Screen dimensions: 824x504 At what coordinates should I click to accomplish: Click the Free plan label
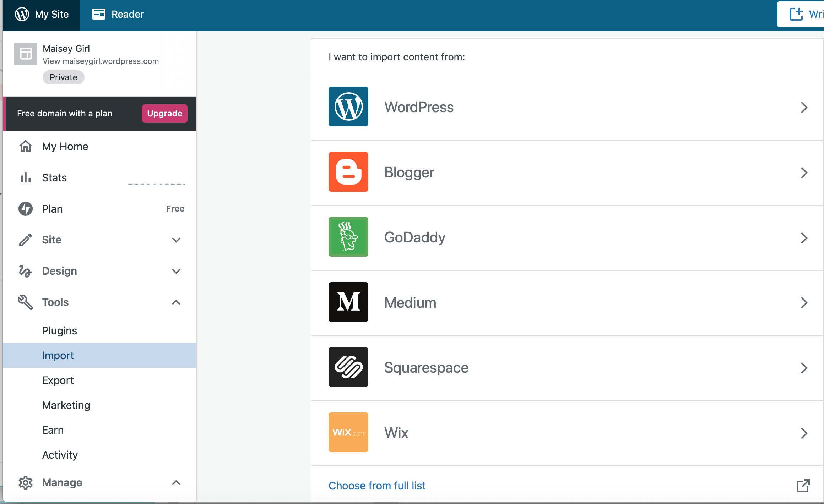pos(175,209)
